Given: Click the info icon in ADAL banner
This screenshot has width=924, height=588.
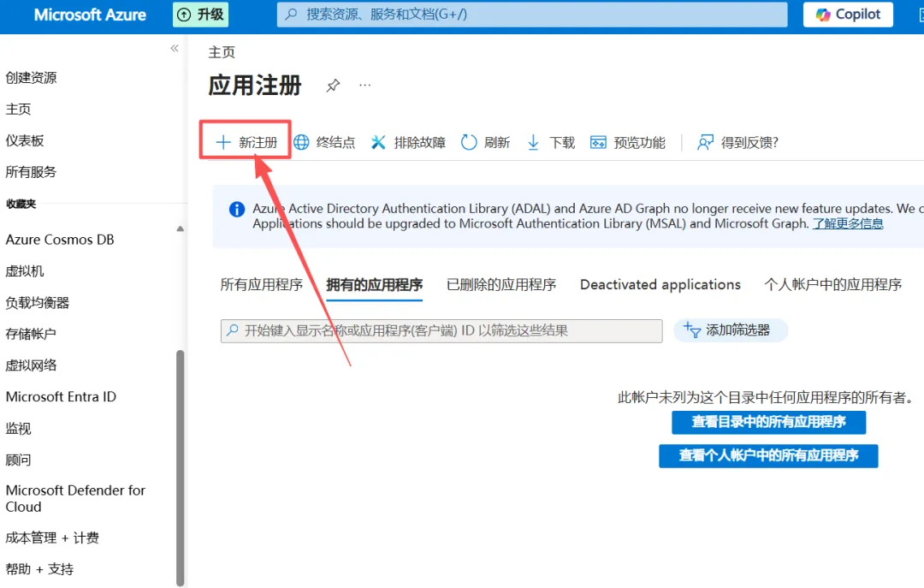Looking at the screenshot, I should point(237,209).
